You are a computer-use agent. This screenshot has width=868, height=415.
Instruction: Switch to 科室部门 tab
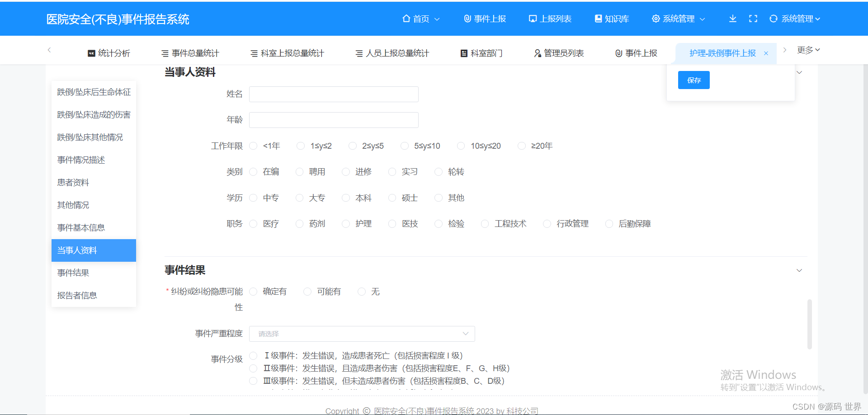pyautogui.click(x=481, y=53)
